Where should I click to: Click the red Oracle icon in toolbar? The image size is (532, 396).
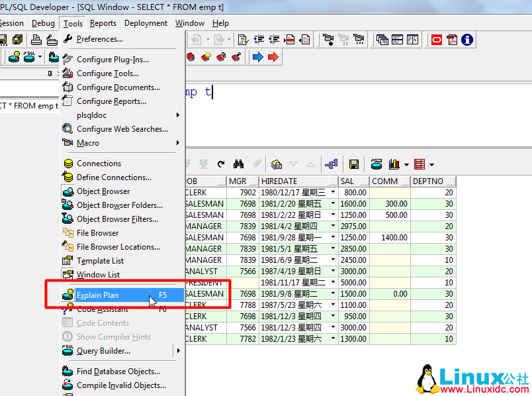pyautogui.click(x=436, y=40)
